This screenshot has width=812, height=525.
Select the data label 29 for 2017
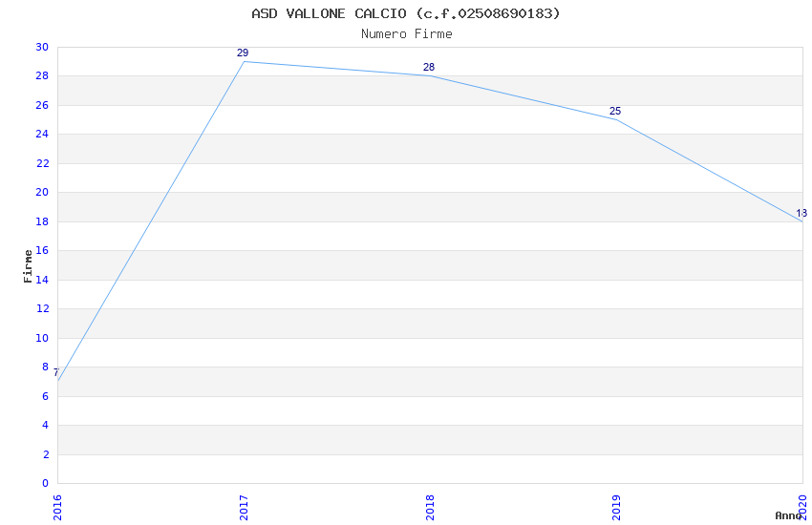(x=243, y=52)
